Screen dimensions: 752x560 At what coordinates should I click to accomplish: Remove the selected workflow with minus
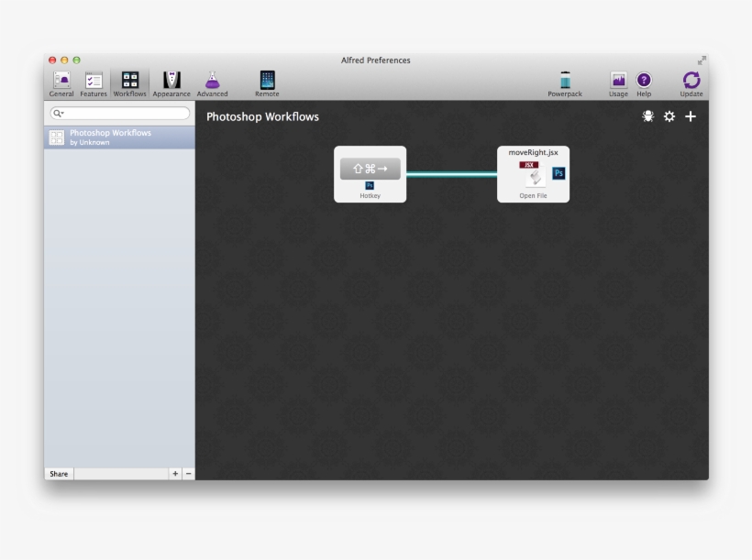tap(188, 474)
